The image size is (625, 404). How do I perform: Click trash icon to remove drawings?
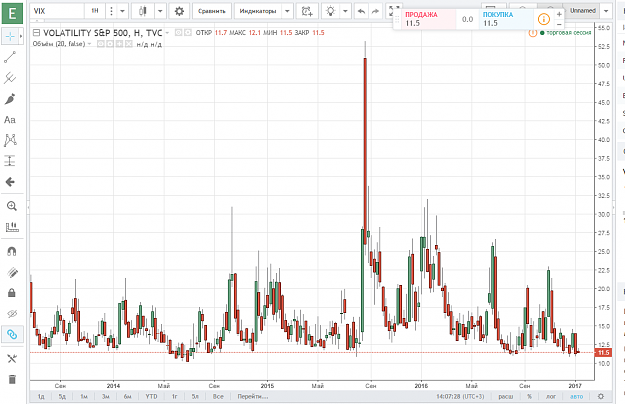click(x=12, y=379)
